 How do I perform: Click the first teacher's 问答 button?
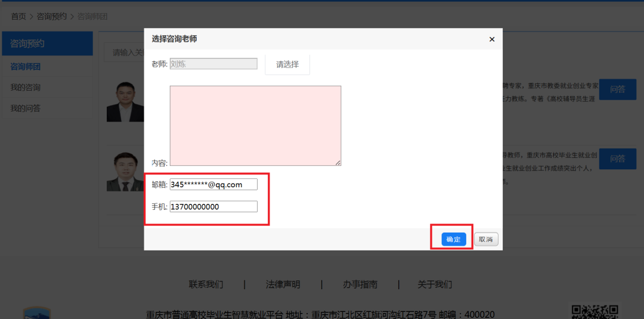click(x=617, y=89)
